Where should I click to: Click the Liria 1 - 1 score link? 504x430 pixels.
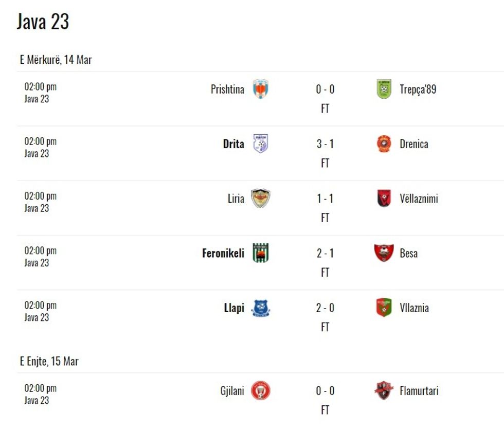click(x=325, y=199)
